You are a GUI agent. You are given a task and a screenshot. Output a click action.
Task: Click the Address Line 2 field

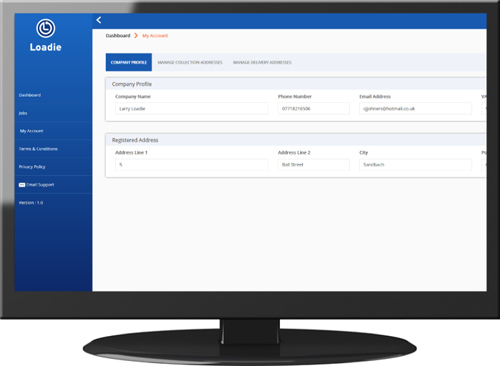tap(314, 165)
